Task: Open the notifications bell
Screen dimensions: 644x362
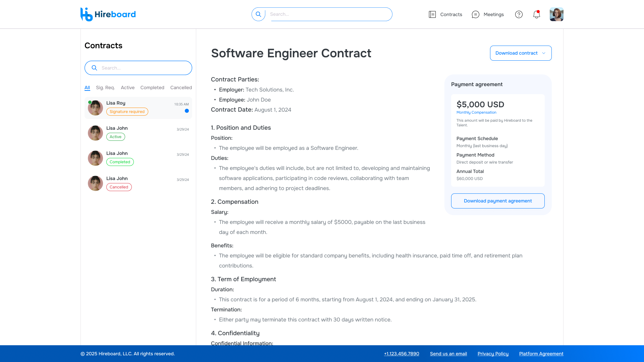Action: [x=536, y=14]
